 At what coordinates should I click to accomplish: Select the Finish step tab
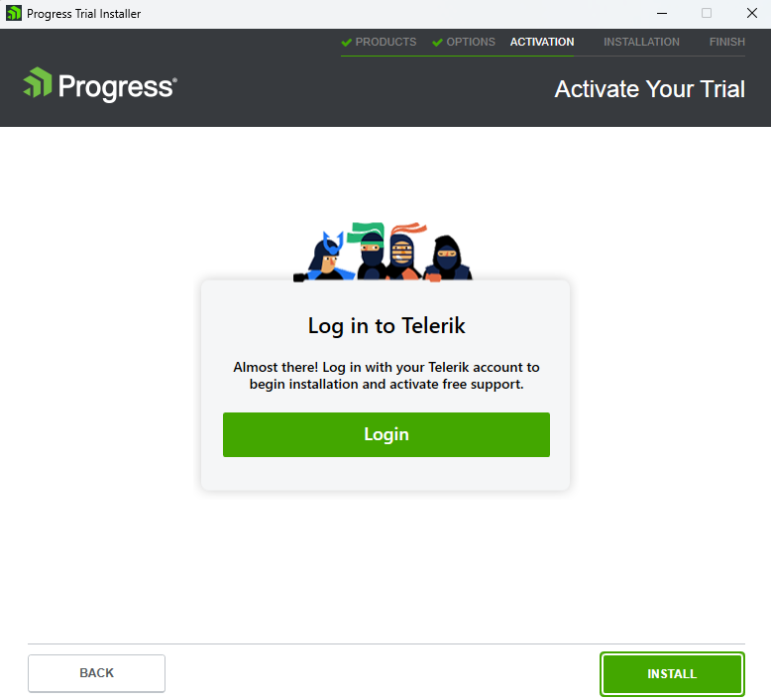726,42
